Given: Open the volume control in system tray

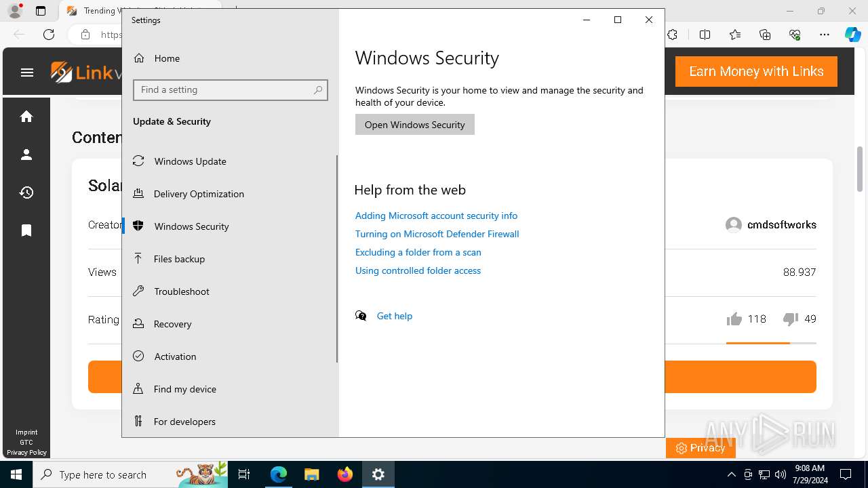Looking at the screenshot, I should [x=781, y=474].
